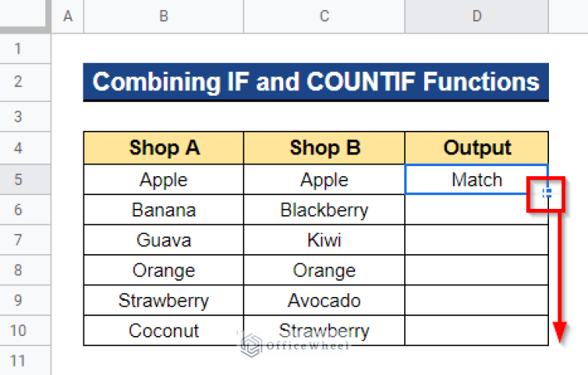Click the fill handle on cell D5
Image resolution: width=588 pixels, height=375 pixels.
[x=547, y=193]
